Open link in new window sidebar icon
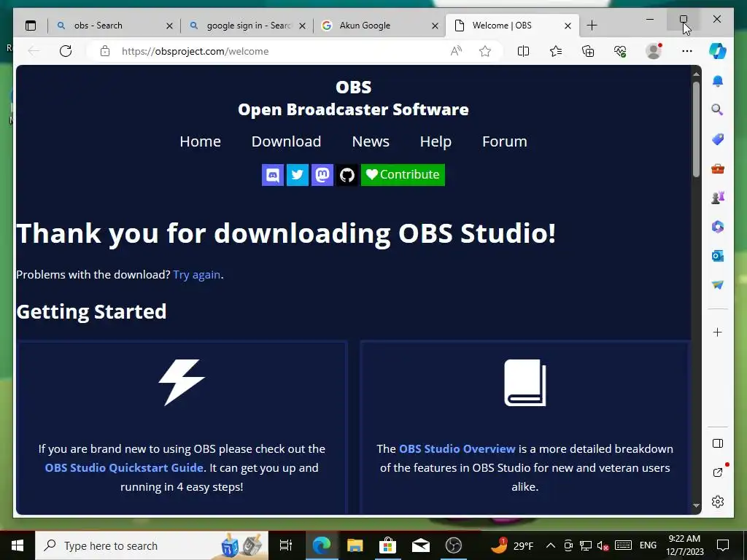This screenshot has height=560, width=747. 718,472
